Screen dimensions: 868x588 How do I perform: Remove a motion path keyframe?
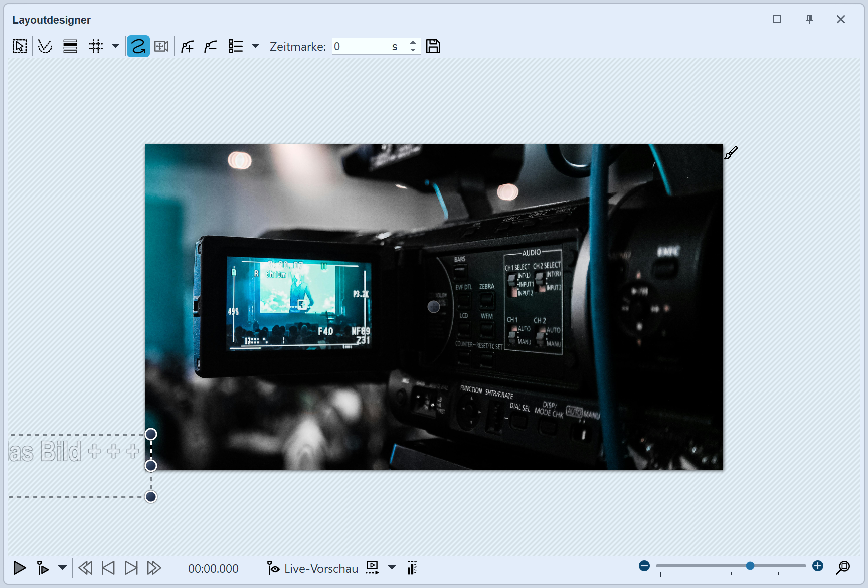point(211,47)
